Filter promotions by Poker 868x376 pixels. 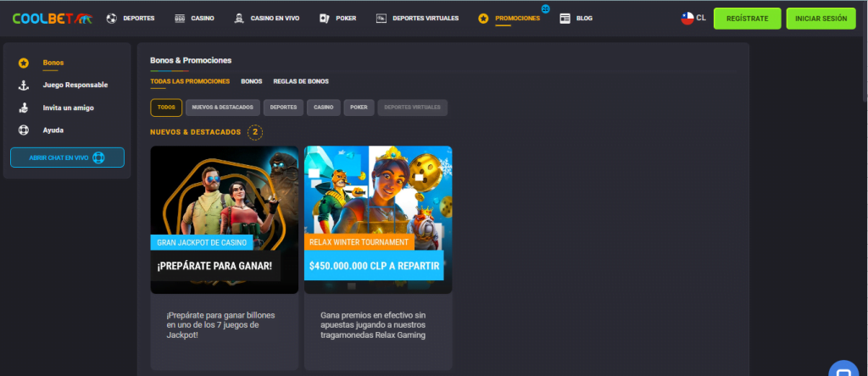click(x=359, y=108)
